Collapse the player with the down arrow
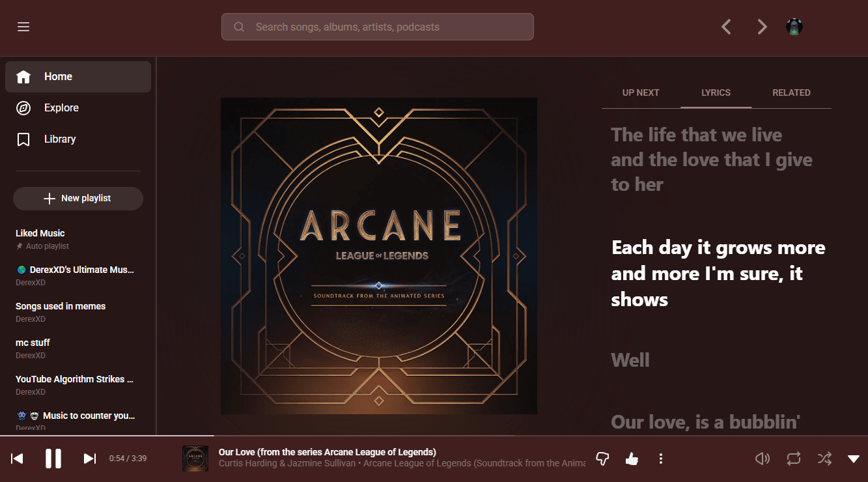The width and height of the screenshot is (868, 482). click(x=853, y=459)
